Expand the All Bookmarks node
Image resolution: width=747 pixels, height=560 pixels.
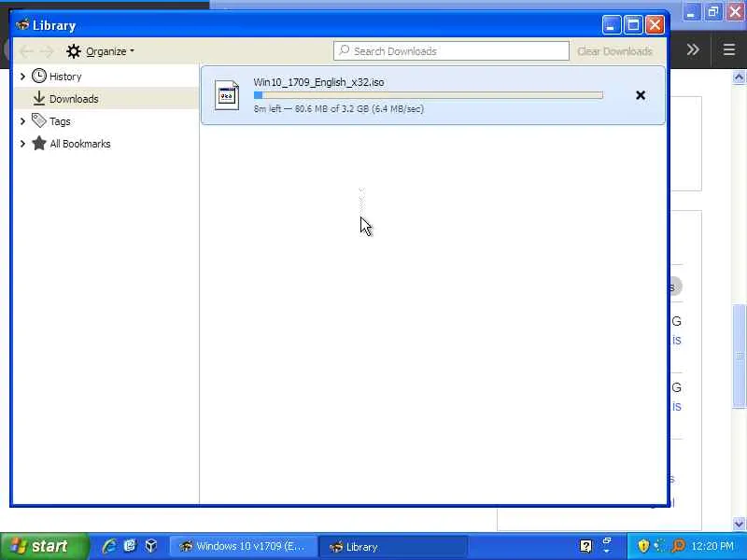(22, 144)
